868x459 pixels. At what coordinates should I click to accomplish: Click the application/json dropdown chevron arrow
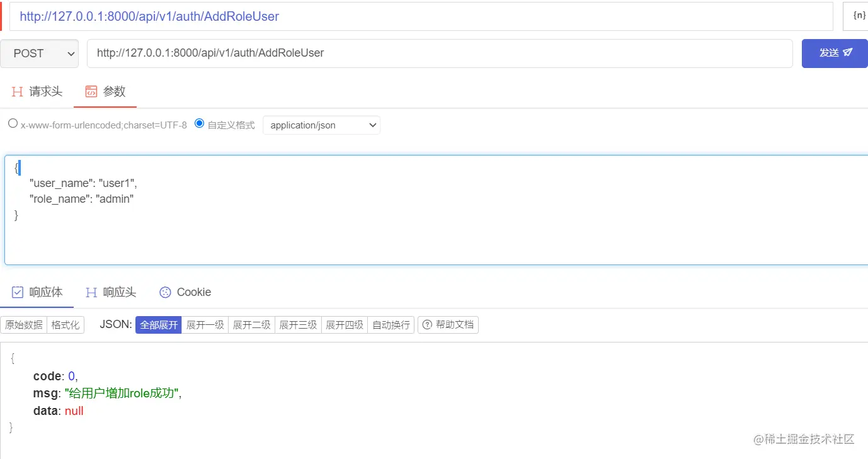pyautogui.click(x=373, y=125)
